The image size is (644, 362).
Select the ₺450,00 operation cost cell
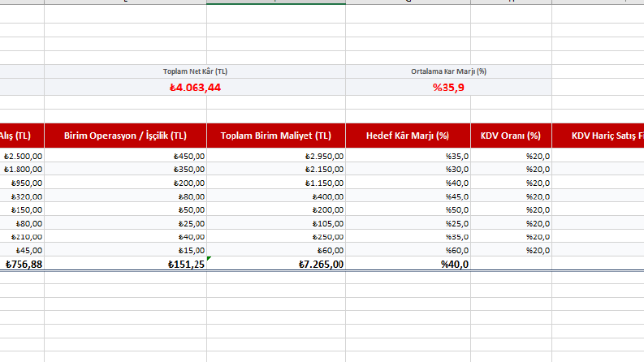coord(125,156)
